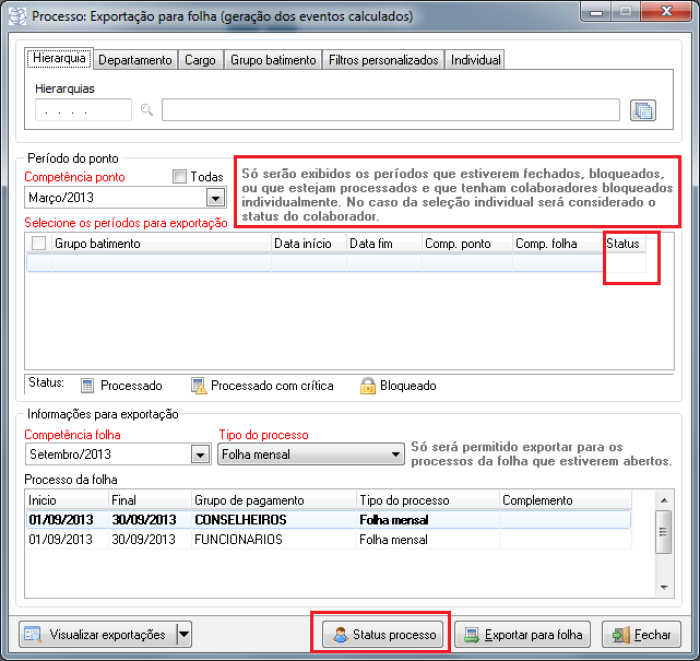Click the Bloqueado padlock legend icon

(x=367, y=385)
